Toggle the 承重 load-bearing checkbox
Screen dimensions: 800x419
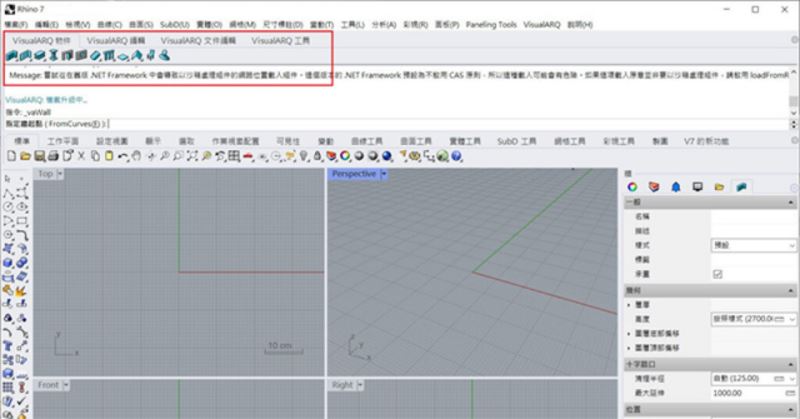pyautogui.click(x=717, y=274)
